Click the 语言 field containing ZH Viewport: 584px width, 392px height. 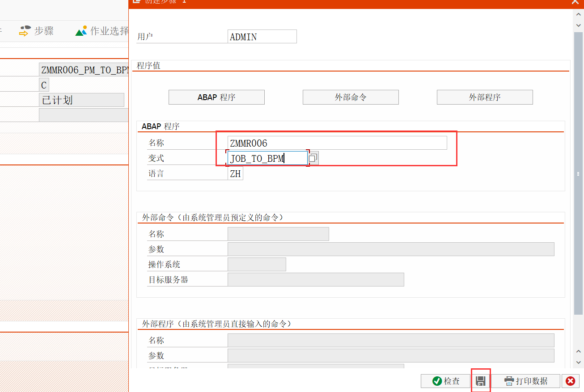tap(235, 173)
